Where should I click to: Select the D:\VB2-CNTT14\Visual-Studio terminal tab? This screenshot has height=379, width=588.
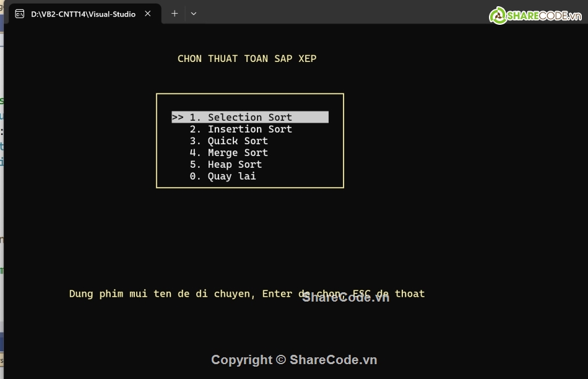[x=85, y=14]
